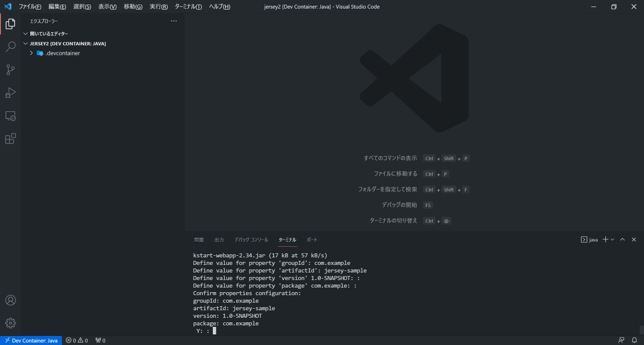Open the Accounts menu icon
Screen dimensions: 644x345
pyautogui.click(x=10, y=300)
